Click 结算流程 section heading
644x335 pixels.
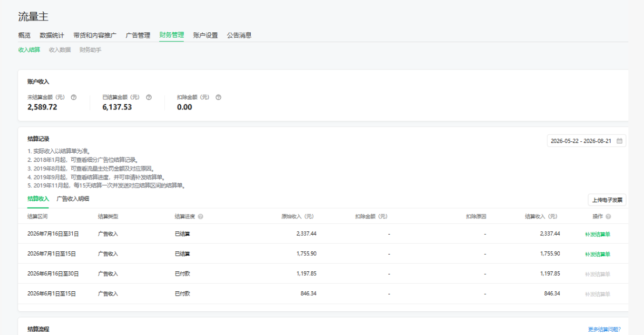[38, 329]
